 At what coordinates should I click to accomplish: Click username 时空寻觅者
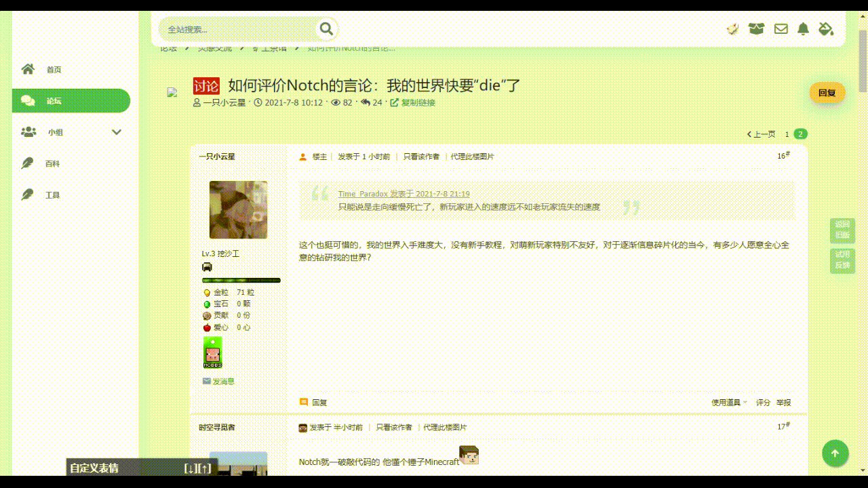pyautogui.click(x=217, y=428)
